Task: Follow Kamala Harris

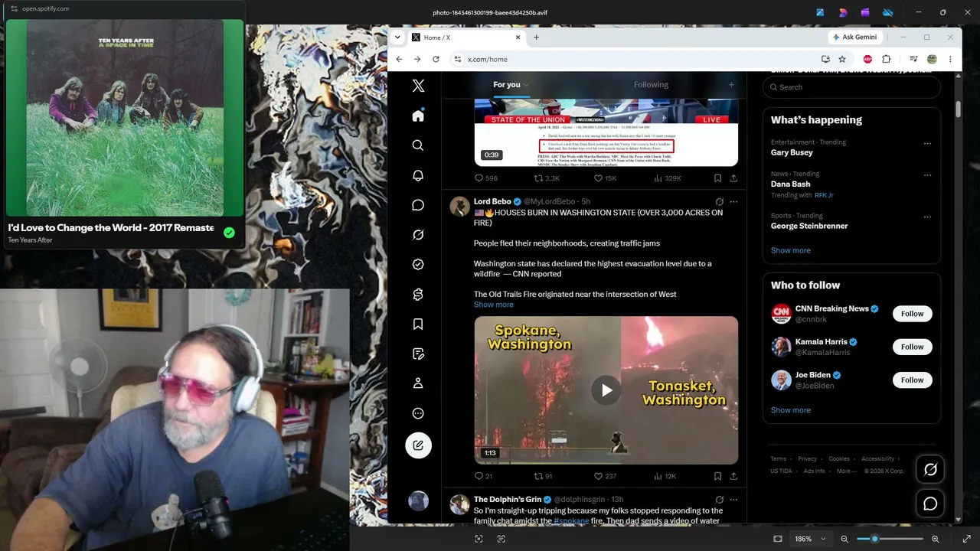Action: (x=912, y=347)
